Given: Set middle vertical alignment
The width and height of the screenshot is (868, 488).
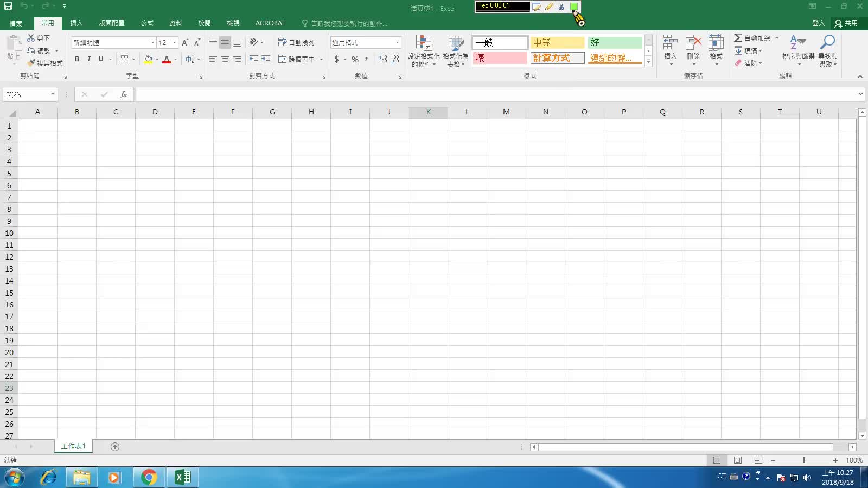Looking at the screenshot, I should (x=225, y=42).
